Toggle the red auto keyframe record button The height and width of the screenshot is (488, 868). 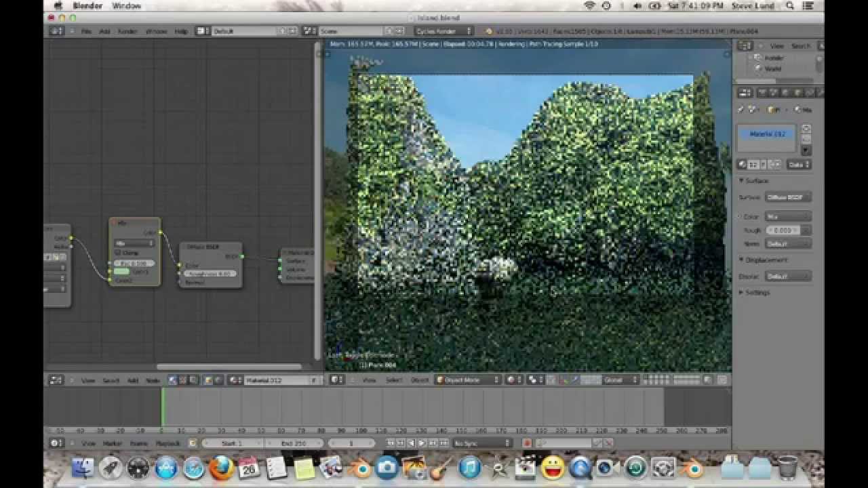[526, 443]
